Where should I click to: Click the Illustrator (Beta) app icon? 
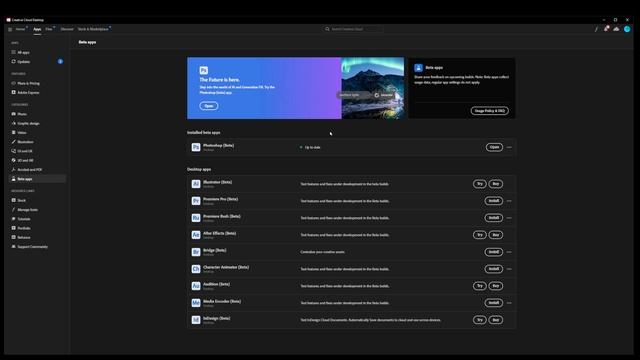tap(196, 184)
